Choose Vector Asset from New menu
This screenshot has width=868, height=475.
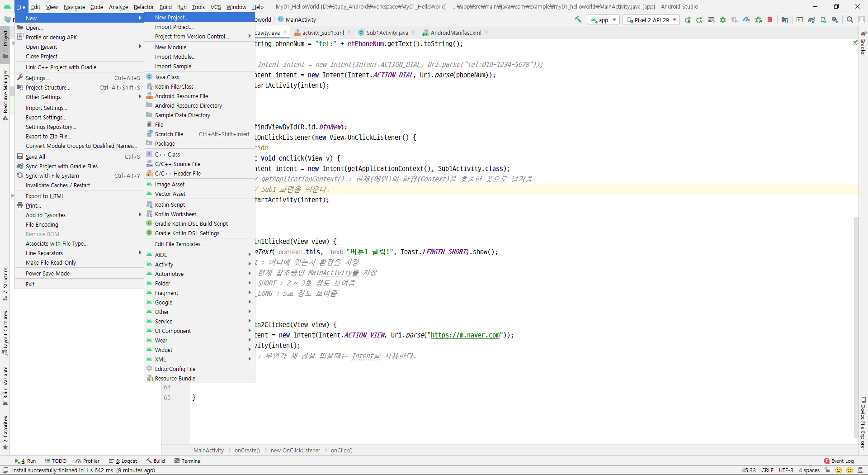click(x=199, y=194)
